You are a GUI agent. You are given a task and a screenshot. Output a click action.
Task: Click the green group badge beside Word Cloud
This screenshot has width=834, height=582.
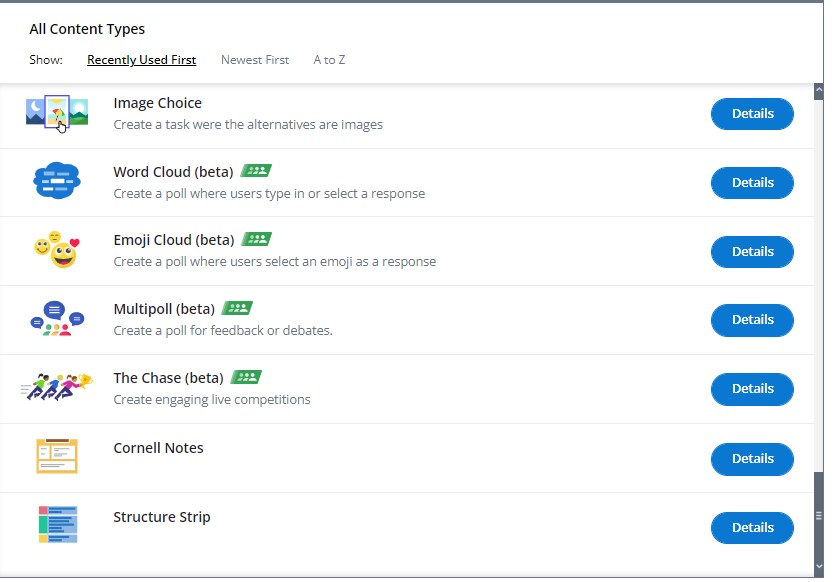click(256, 171)
